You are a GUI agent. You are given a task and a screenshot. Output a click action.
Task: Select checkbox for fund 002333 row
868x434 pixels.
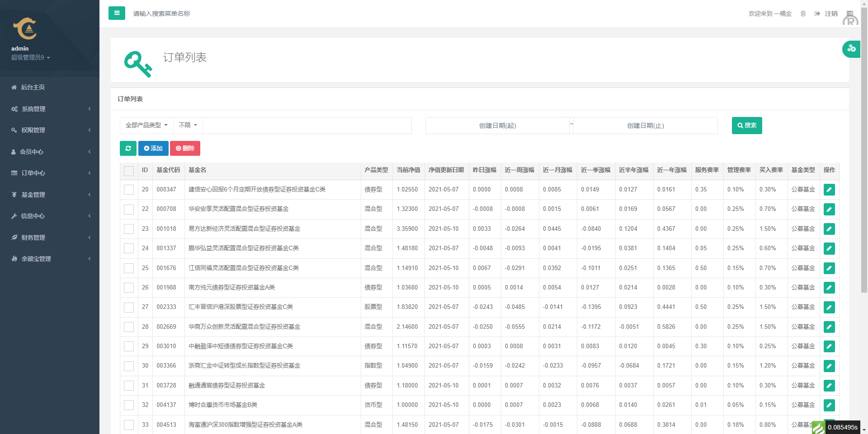(129, 308)
